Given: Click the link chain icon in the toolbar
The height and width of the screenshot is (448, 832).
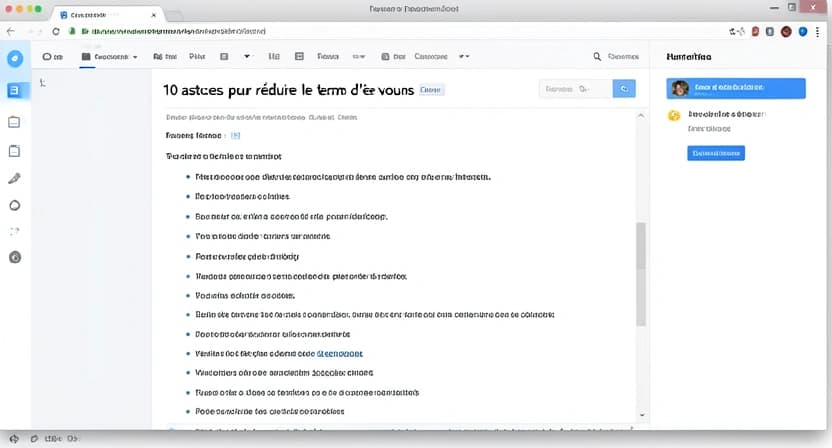Looking at the screenshot, I should pos(359,56).
